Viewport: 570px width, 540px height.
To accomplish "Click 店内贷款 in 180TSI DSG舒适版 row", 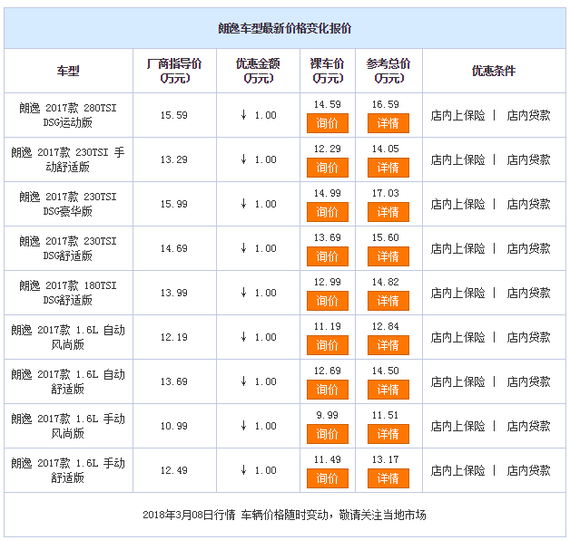I will [x=529, y=293].
